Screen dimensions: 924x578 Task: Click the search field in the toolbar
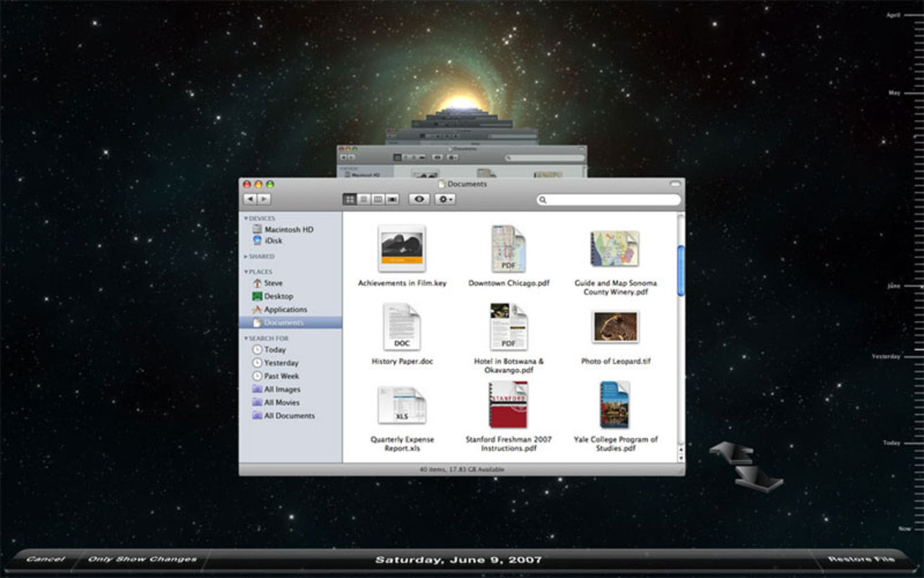(x=608, y=199)
